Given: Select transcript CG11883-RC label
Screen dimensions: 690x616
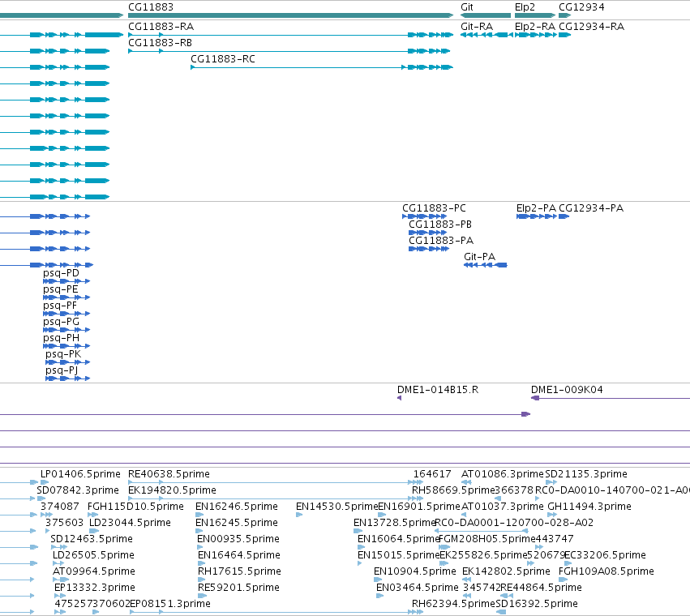Looking at the screenshot, I should coord(223,59).
